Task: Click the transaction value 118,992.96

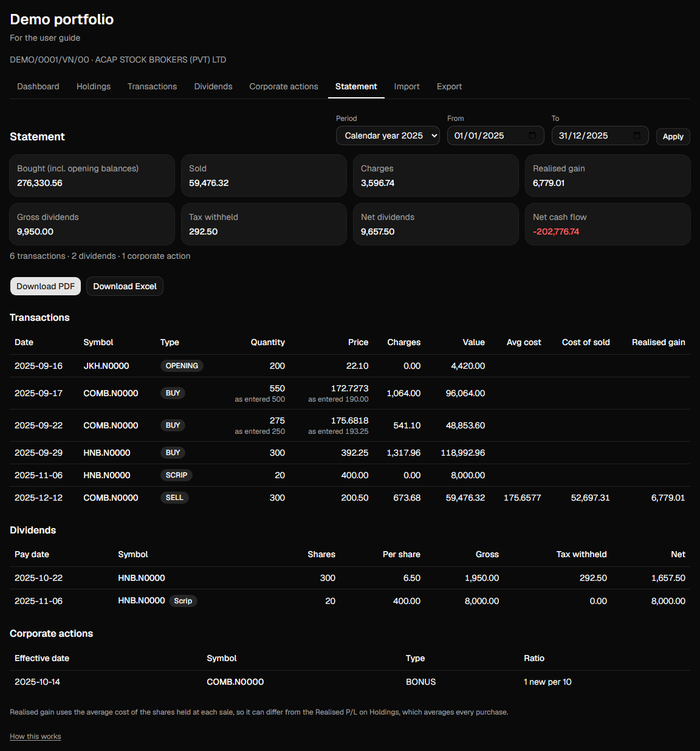Action: (463, 453)
